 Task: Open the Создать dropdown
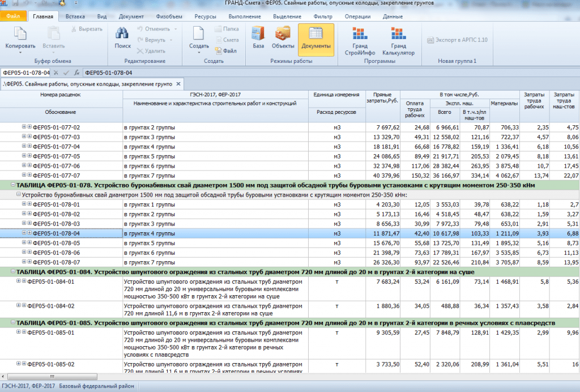point(199,52)
